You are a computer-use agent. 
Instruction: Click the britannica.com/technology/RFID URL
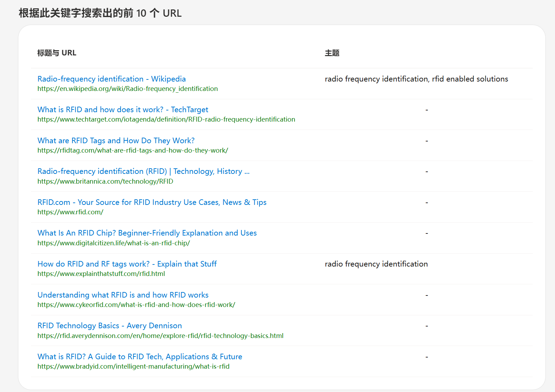point(105,182)
